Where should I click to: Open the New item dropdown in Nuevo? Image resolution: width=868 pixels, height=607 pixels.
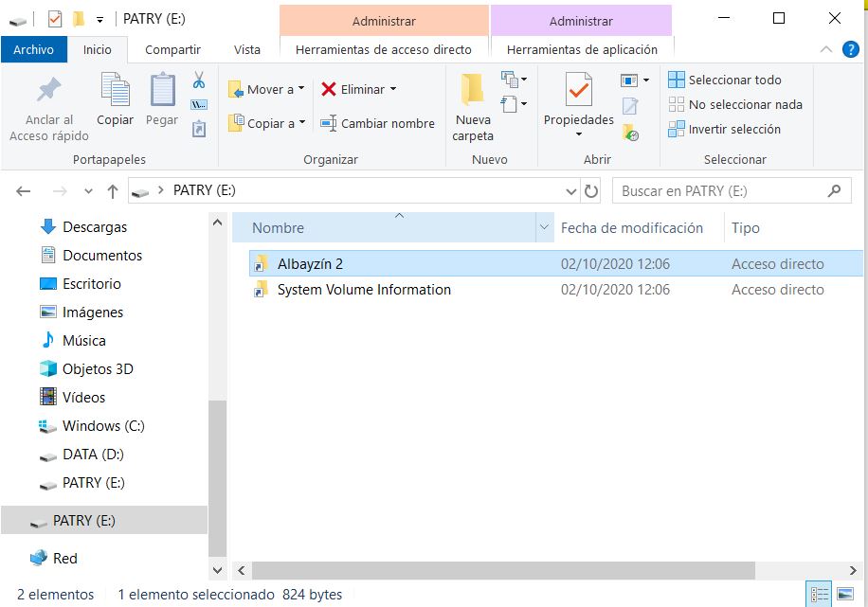tap(514, 80)
